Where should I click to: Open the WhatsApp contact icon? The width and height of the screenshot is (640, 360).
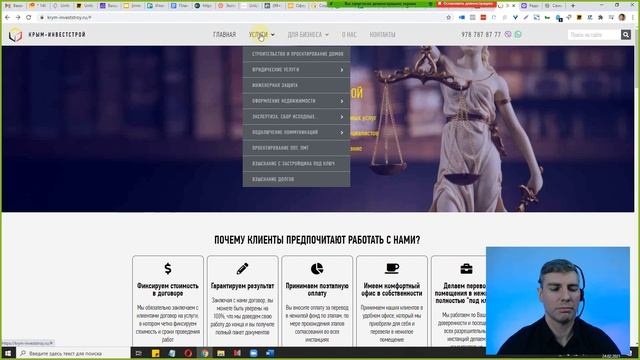(x=518, y=35)
